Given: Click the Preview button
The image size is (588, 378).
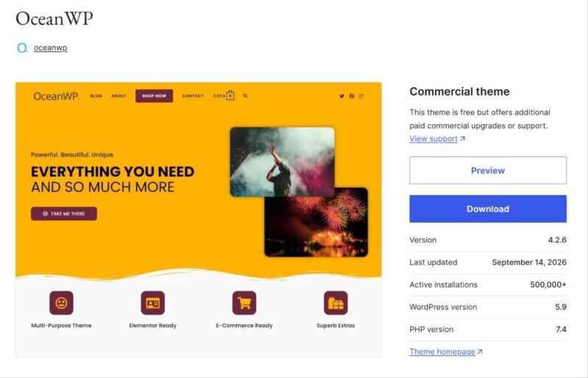Looking at the screenshot, I should [x=488, y=171].
